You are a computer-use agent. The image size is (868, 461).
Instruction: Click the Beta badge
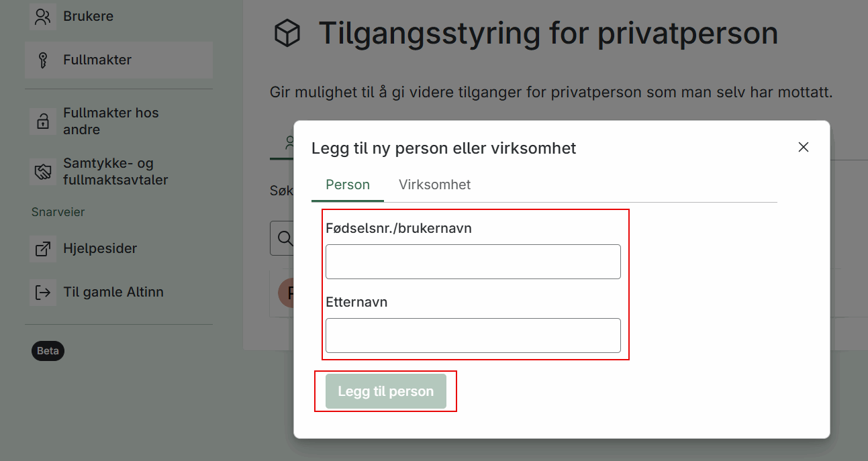pyautogui.click(x=48, y=351)
